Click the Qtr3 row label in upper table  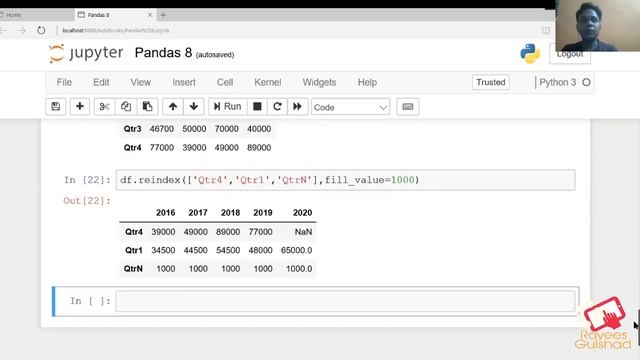tap(132, 129)
